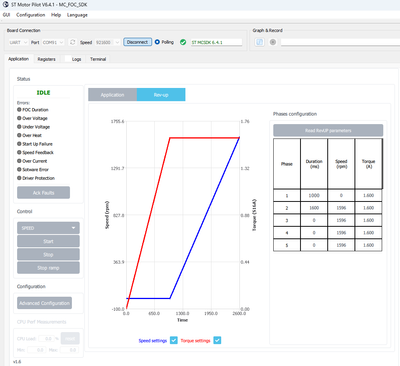Click the Stop ramp button

(48, 268)
